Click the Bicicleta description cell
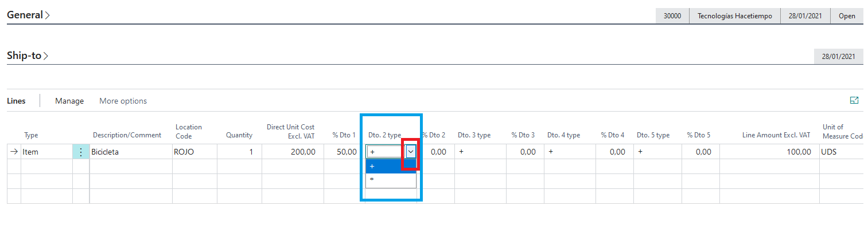This screenshot has height=225, width=868. [x=131, y=152]
